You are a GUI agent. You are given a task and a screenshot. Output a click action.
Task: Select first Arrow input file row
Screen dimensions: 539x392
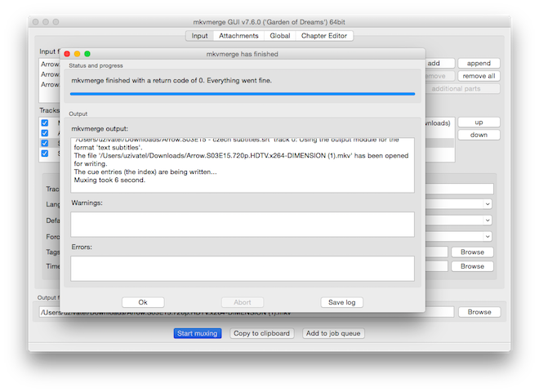(x=50, y=65)
